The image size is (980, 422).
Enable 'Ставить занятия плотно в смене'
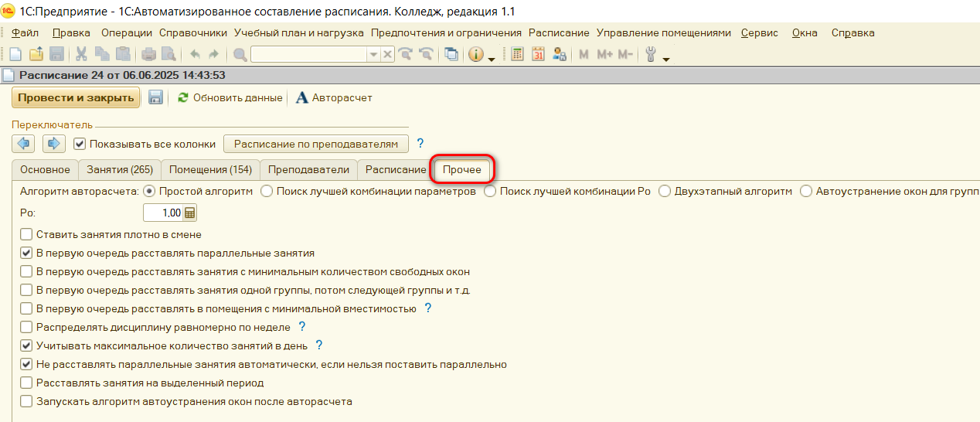(26, 234)
